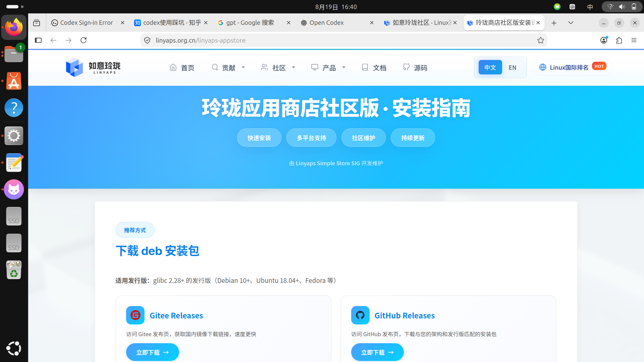Open Settings gear in the dock
The height and width of the screenshot is (362, 644).
[14, 136]
